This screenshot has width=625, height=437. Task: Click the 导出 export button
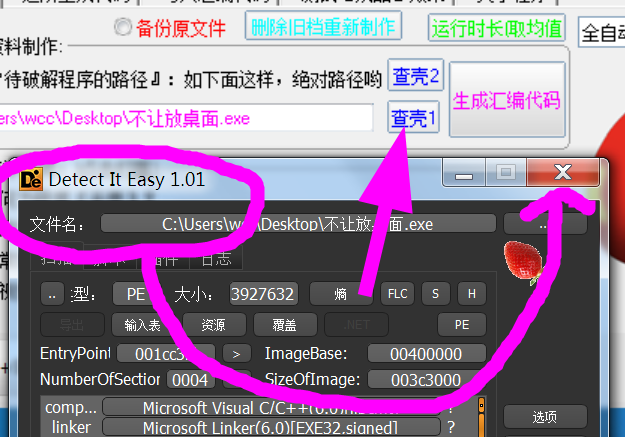click(x=72, y=325)
